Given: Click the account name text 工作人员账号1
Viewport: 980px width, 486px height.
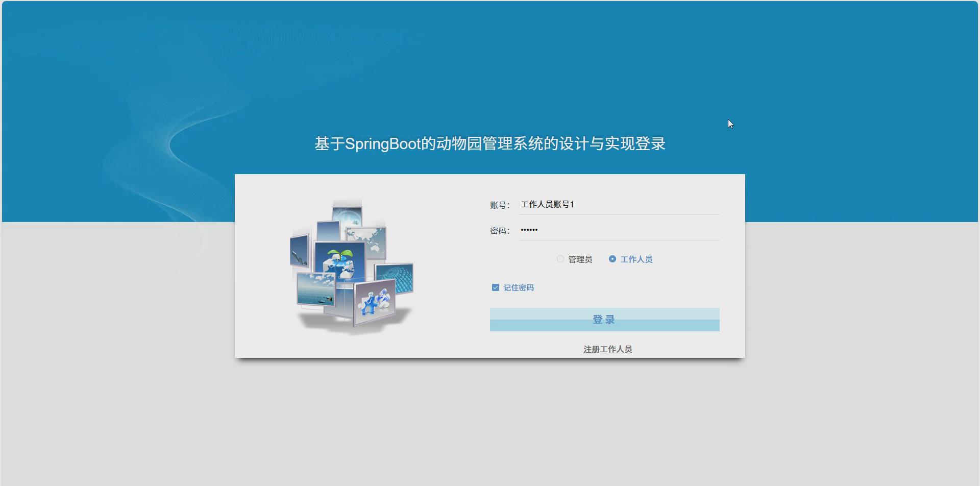Looking at the screenshot, I should coord(547,204).
